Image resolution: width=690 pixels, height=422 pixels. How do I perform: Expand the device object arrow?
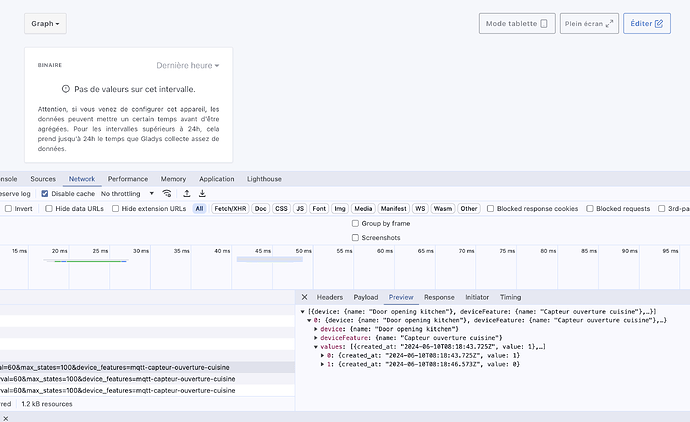pyautogui.click(x=316, y=329)
